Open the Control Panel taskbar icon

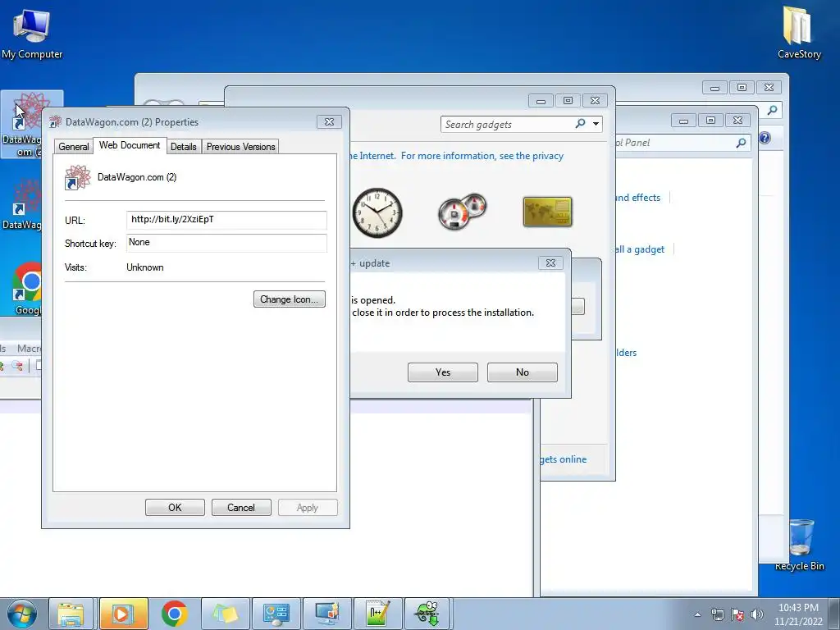[276, 614]
